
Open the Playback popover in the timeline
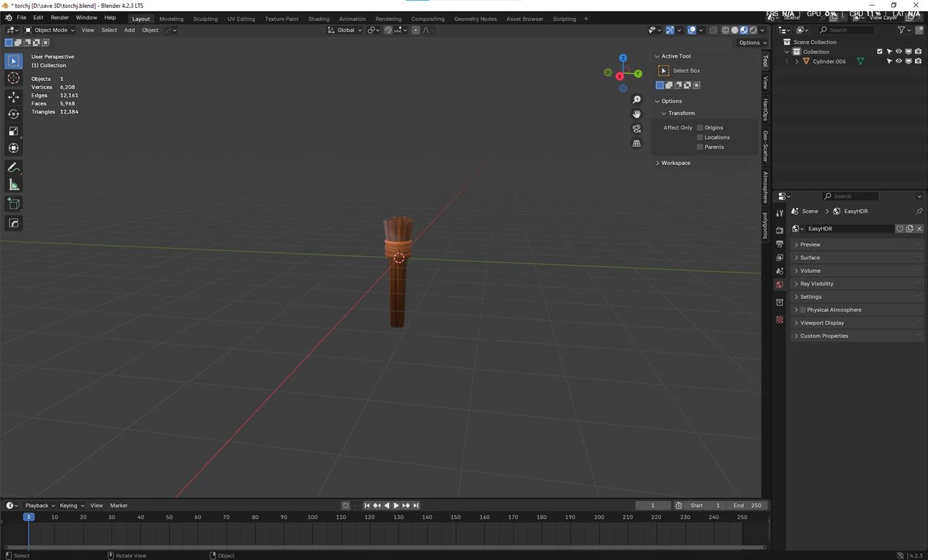(39, 506)
